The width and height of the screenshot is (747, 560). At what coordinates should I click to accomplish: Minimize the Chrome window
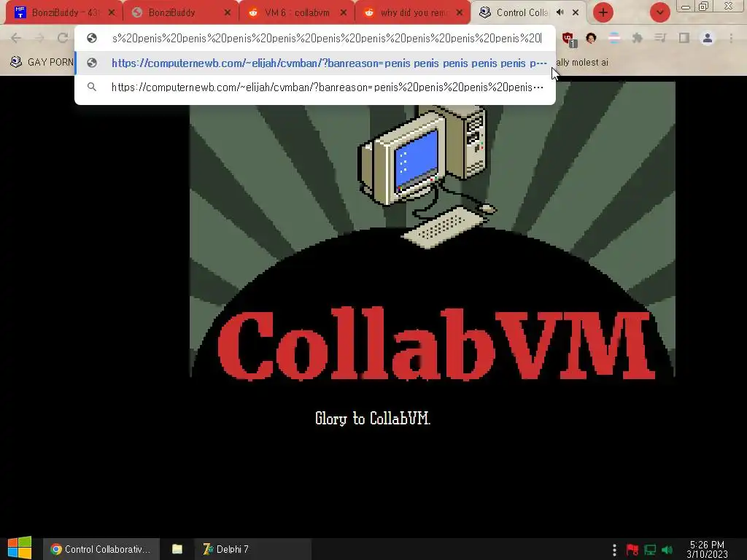(686, 7)
